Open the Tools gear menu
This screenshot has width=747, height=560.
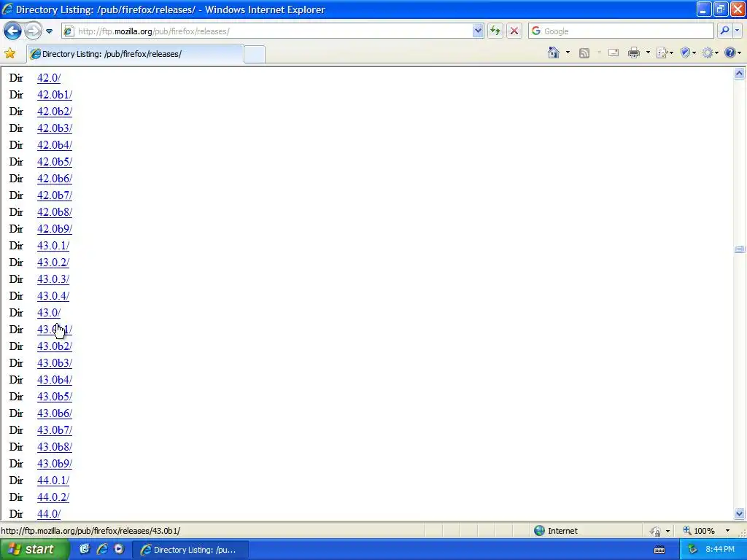coord(710,52)
